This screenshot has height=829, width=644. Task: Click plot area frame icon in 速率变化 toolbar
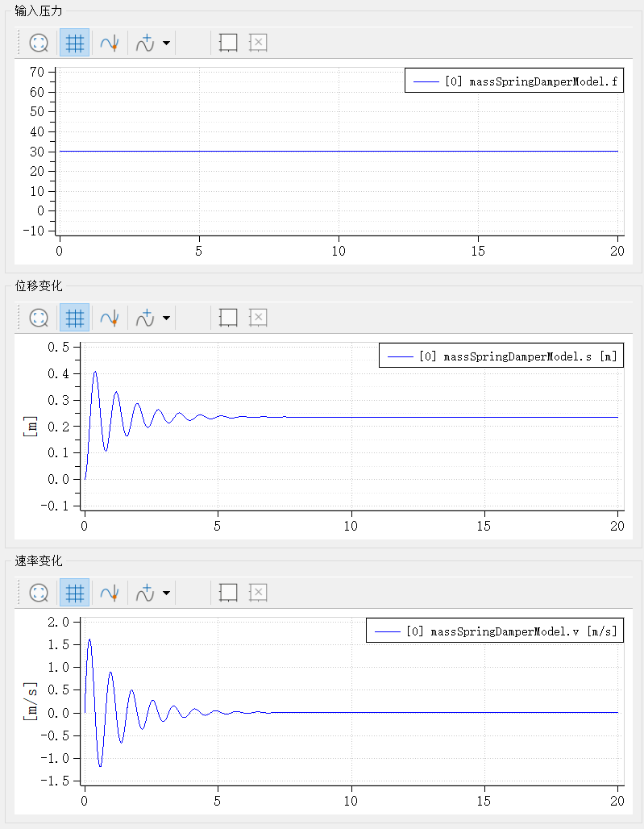[228, 593]
